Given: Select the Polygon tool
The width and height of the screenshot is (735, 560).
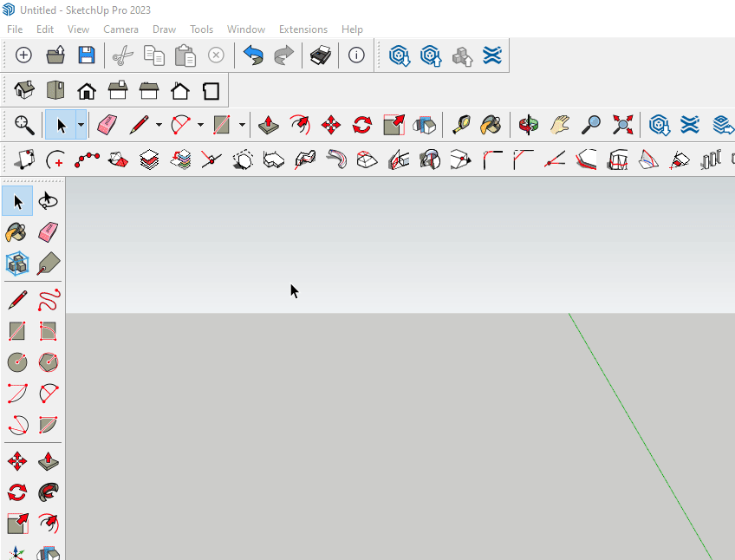Looking at the screenshot, I should click(x=49, y=362).
